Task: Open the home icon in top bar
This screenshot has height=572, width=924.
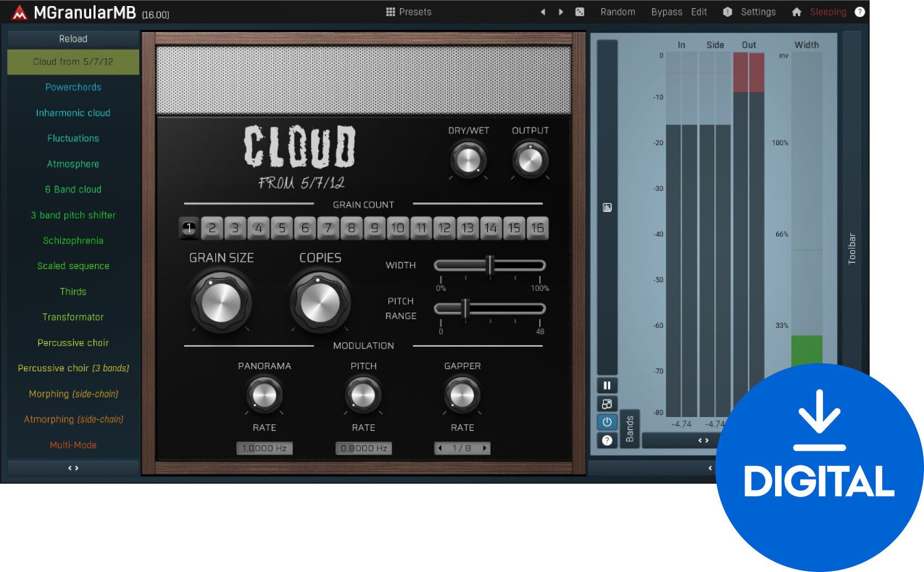Action: tap(796, 12)
